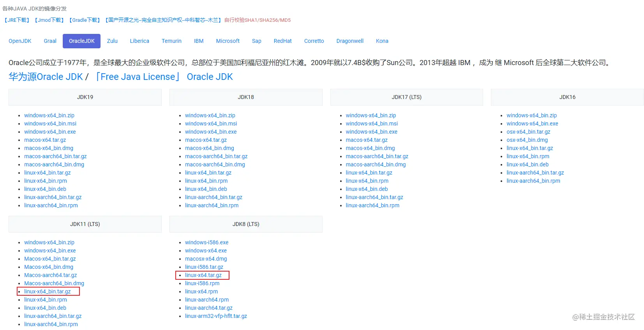
Task: Open the JRE下载 link
Action: tap(17, 20)
